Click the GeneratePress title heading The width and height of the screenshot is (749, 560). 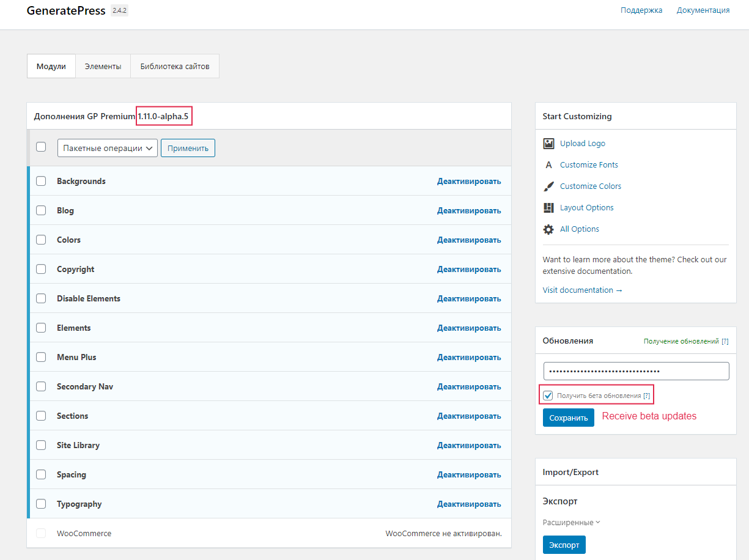tap(66, 11)
